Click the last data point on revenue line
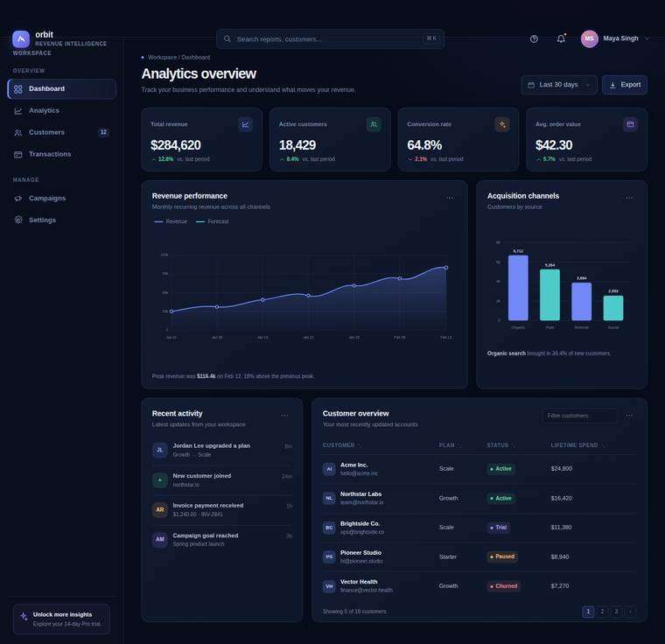This screenshot has height=644, width=665. point(446,268)
